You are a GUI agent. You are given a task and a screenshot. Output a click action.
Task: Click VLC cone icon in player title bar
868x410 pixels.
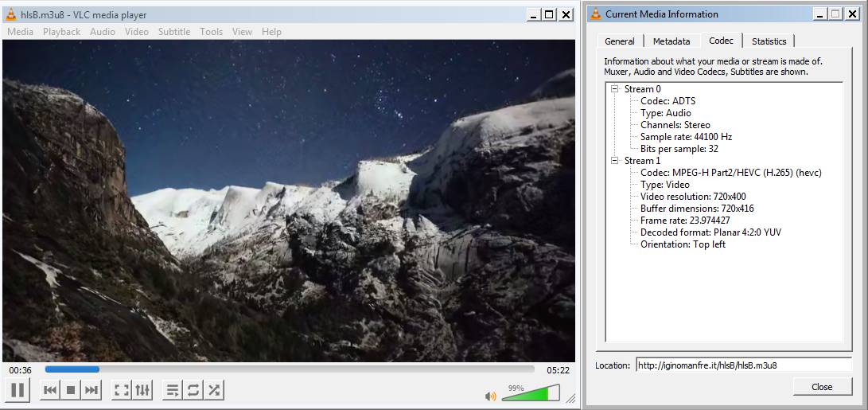point(10,14)
